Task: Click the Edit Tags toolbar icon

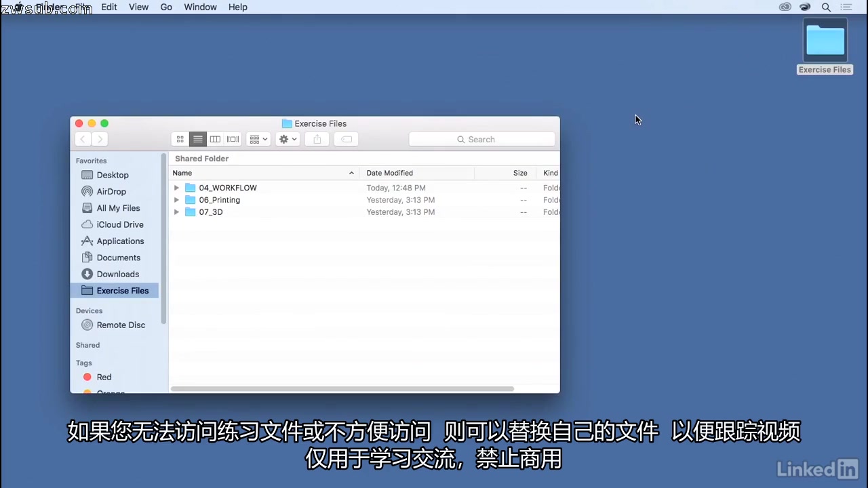Action: [x=345, y=139]
